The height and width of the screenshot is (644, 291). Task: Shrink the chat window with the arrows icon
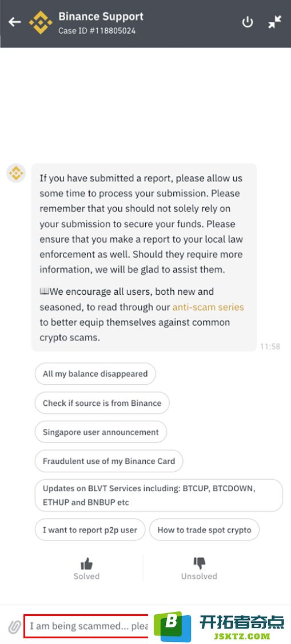pyautogui.click(x=274, y=22)
